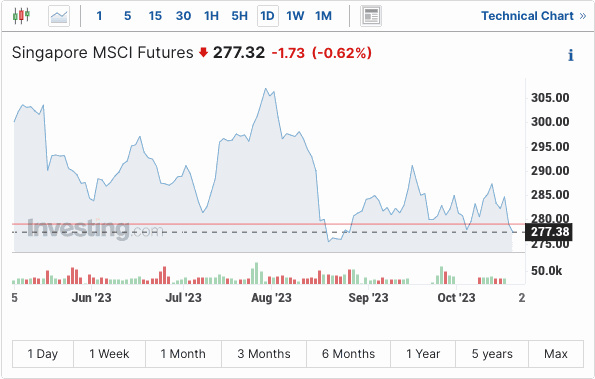Click the 290.00 price axis label
This screenshot has width=595, height=379.
[550, 171]
